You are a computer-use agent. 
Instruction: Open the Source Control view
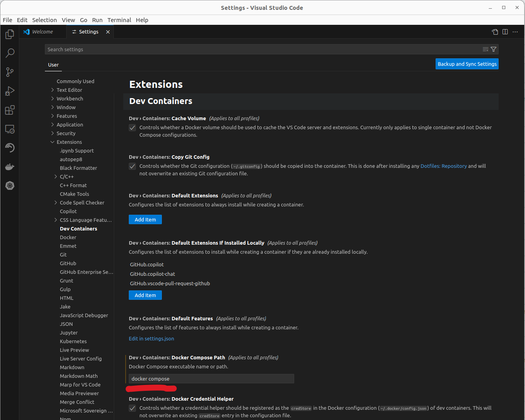9,72
